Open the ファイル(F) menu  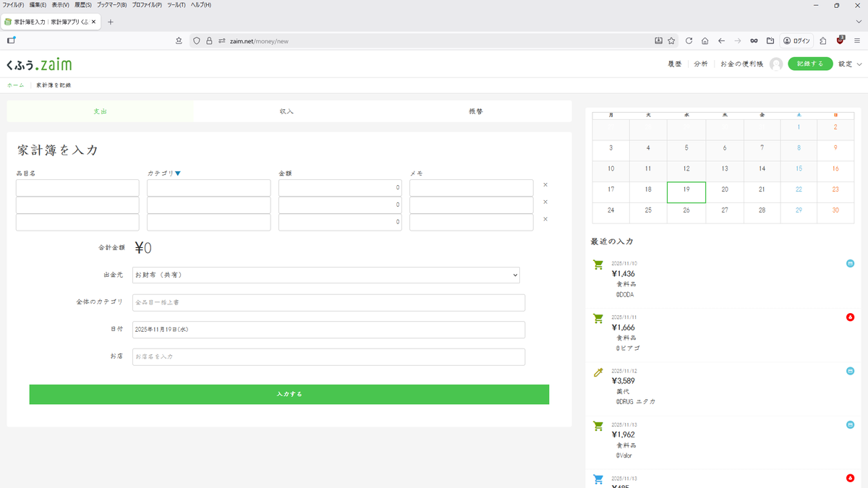pos(14,5)
